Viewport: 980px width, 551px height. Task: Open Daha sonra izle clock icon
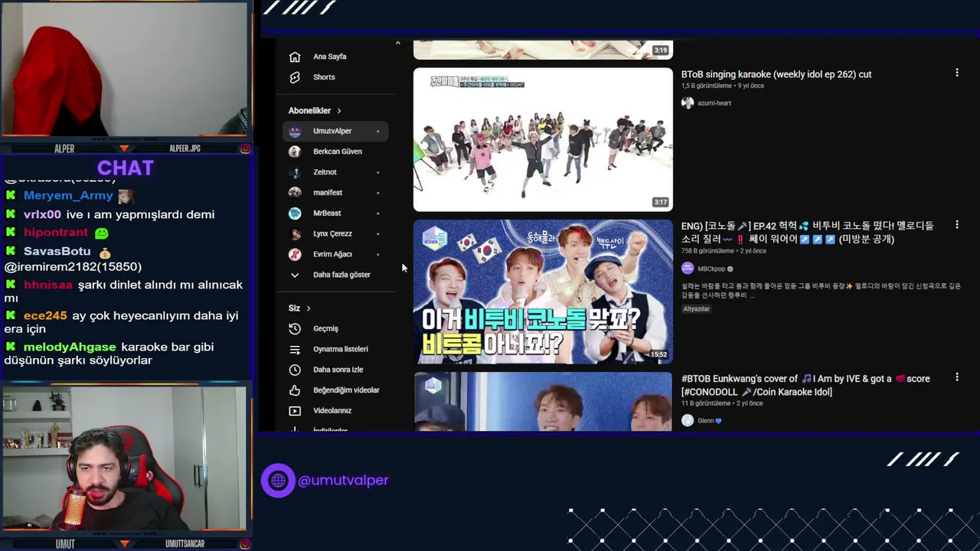tap(295, 370)
